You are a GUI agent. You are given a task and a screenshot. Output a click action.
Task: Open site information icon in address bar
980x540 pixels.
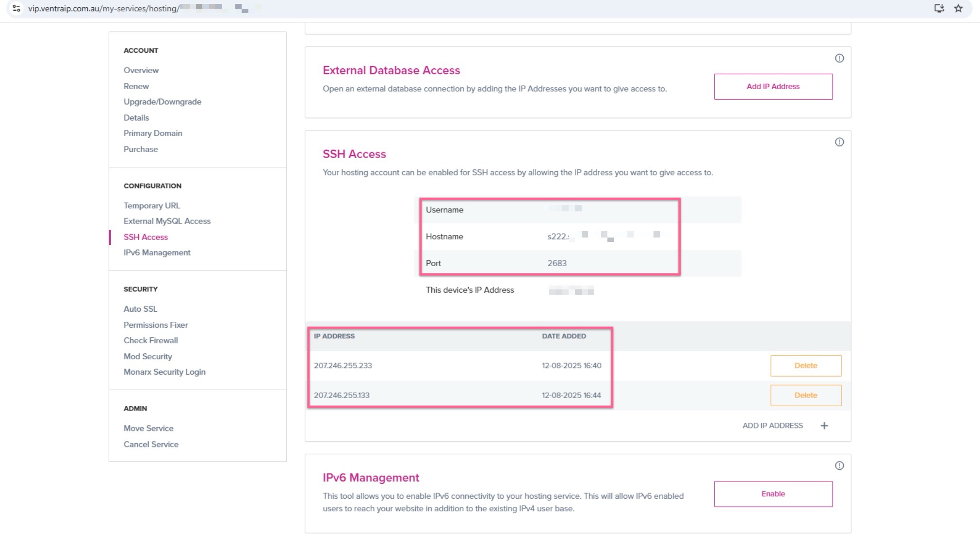[16, 8]
